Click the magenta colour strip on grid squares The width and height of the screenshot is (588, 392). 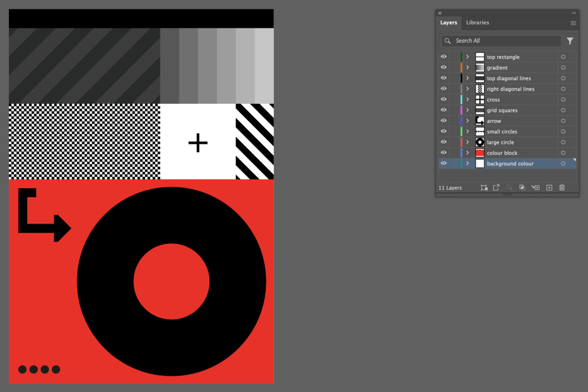tap(462, 110)
